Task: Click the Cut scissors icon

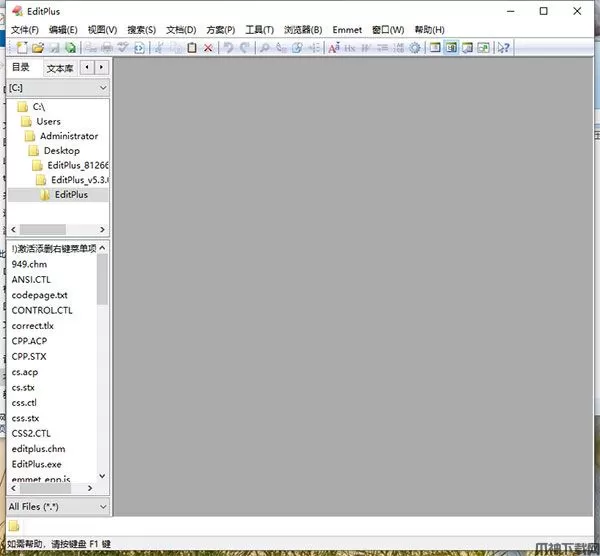Action: click(x=159, y=48)
